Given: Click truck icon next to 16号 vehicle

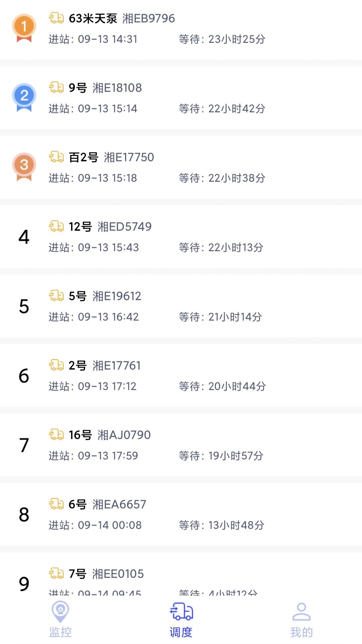Looking at the screenshot, I should click(x=56, y=435).
